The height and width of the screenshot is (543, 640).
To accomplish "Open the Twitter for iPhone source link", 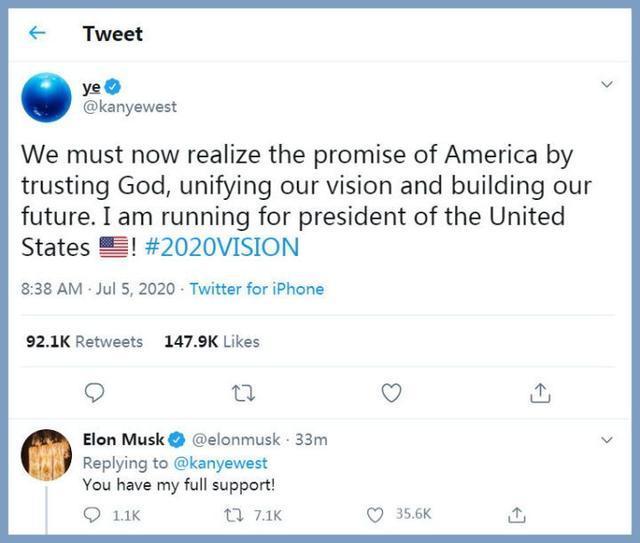I will click(x=257, y=289).
